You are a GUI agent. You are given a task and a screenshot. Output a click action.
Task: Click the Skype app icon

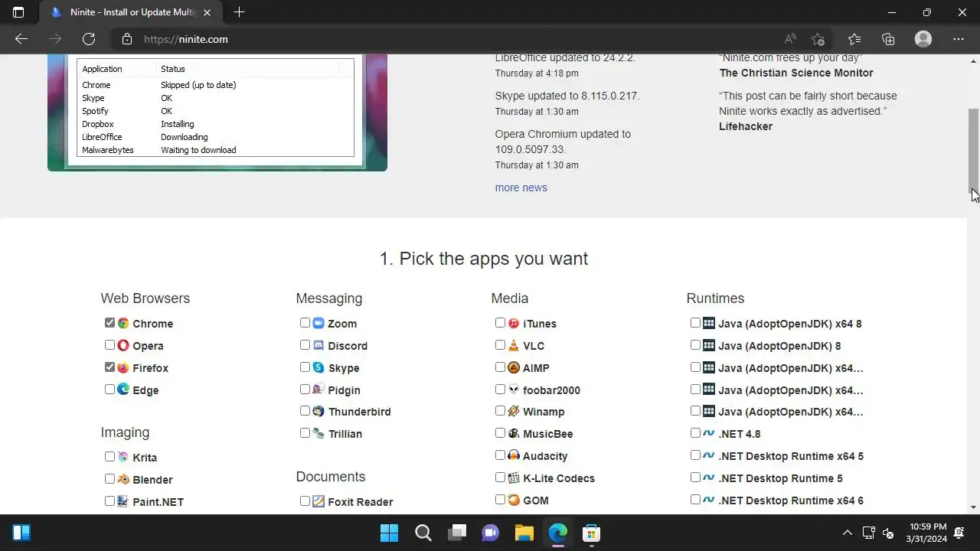pyautogui.click(x=318, y=367)
